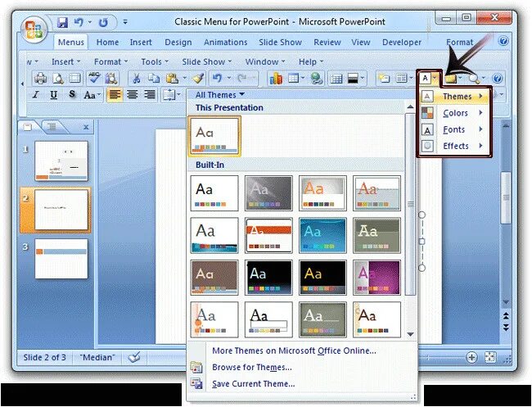The height and width of the screenshot is (407, 532).
Task: Expand the Fonts submenu
Action: pos(454,129)
